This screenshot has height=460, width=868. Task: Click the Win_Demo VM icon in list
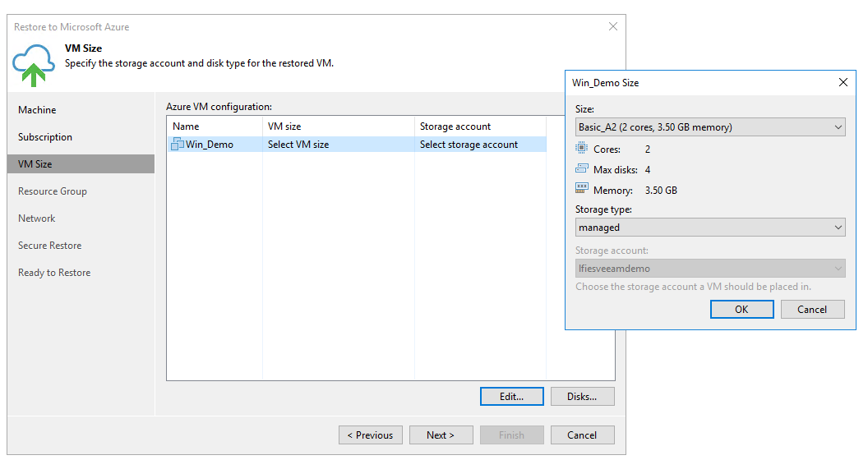tap(178, 145)
